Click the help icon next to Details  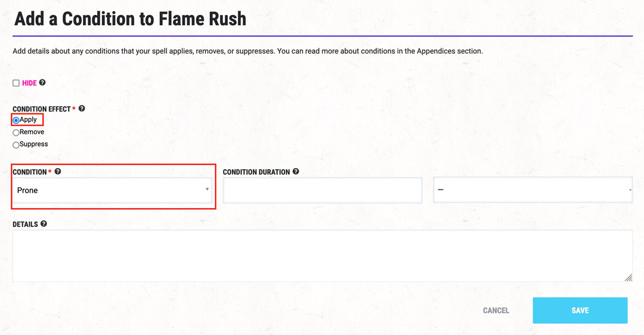tap(44, 224)
